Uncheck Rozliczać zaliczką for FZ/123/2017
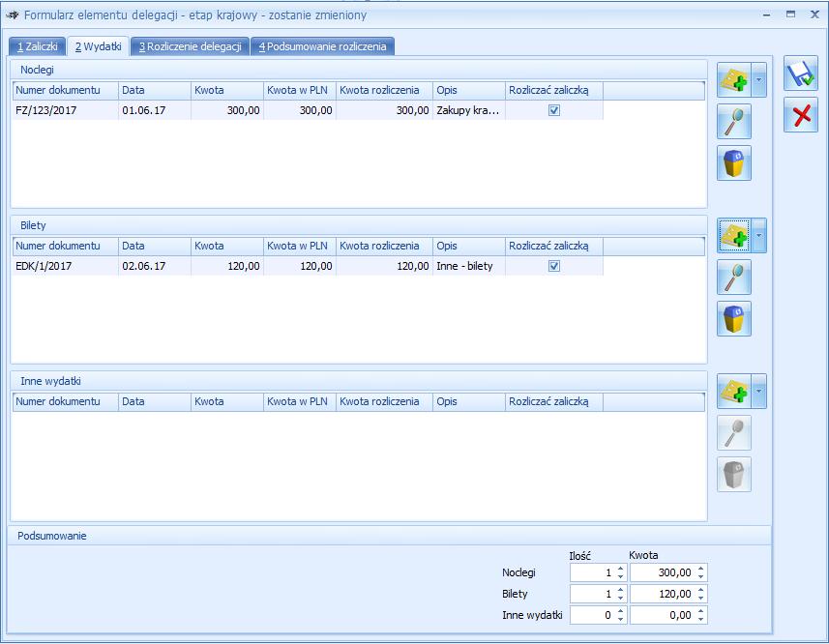 point(554,110)
